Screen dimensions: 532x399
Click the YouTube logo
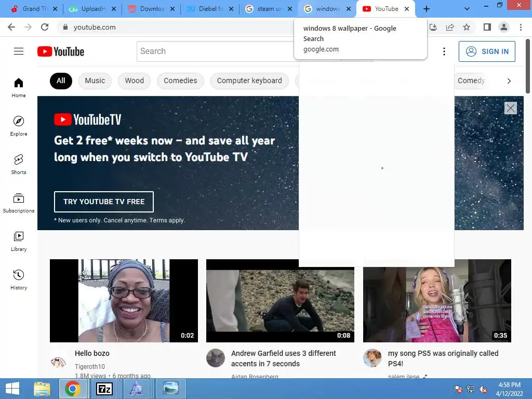pyautogui.click(x=61, y=51)
